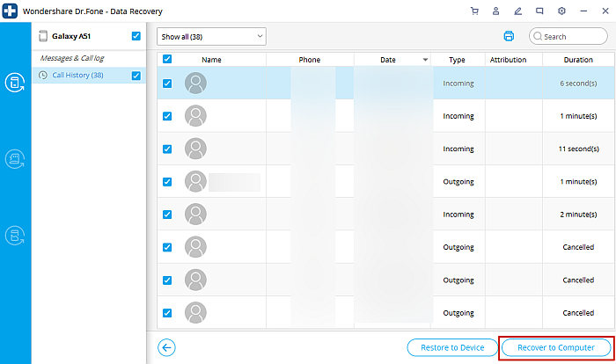616x364 pixels.
Task: Open the chat message icon
Action: coord(539,11)
